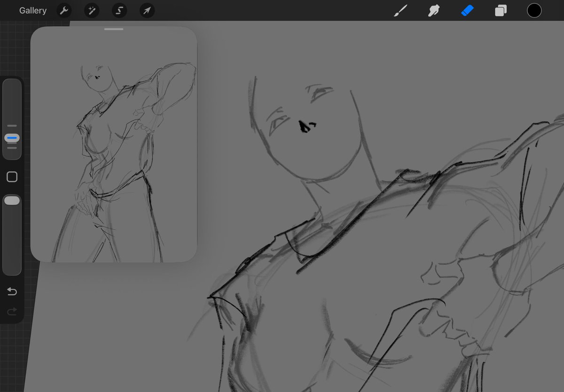Select the Adjustments magic wand icon
Screen dimensions: 564x392
click(x=92, y=10)
